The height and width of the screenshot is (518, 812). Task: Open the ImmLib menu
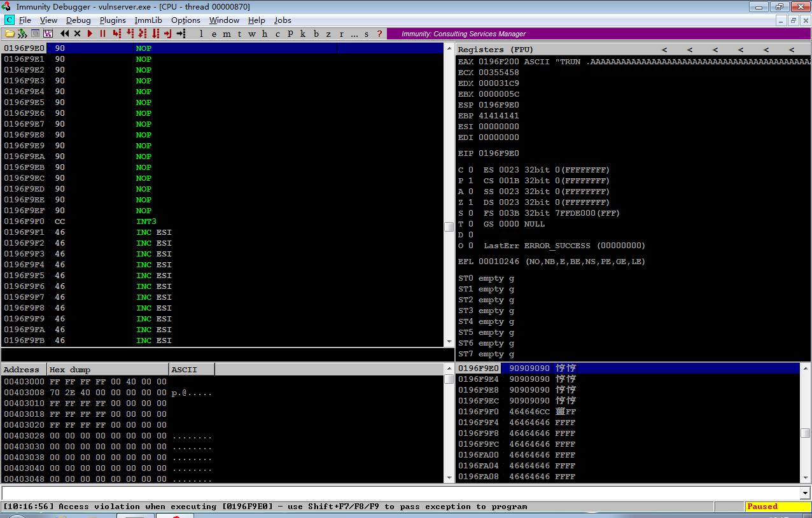coord(148,20)
